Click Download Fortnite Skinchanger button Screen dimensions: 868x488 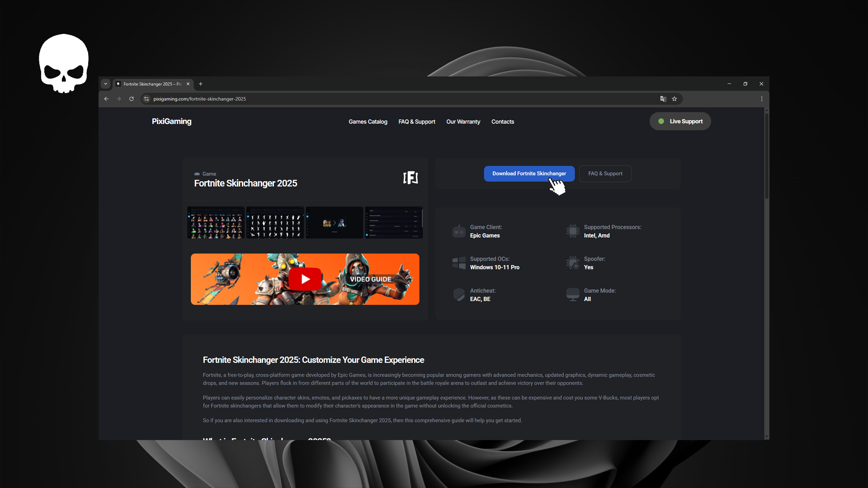(529, 174)
